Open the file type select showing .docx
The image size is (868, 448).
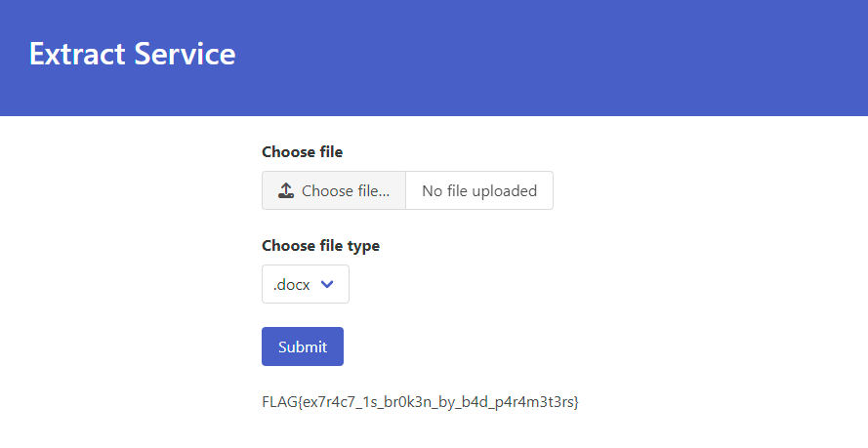[x=306, y=284]
